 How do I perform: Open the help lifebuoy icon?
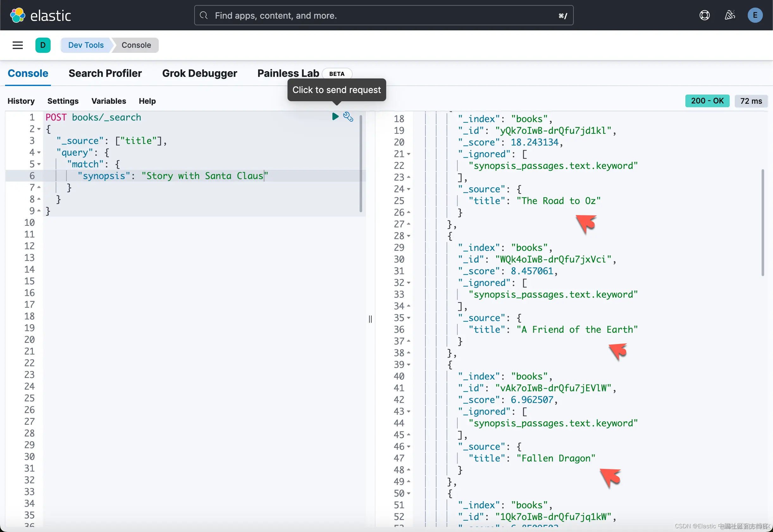point(704,15)
